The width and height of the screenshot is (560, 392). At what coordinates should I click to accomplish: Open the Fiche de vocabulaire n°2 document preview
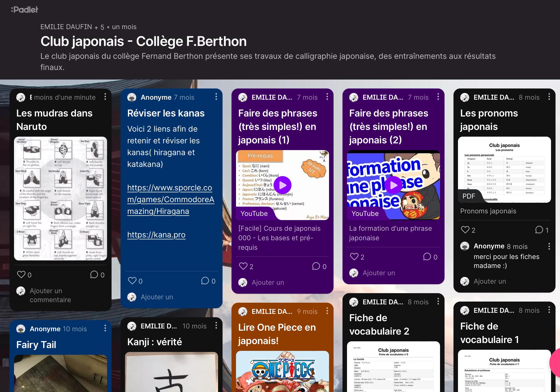(x=394, y=367)
